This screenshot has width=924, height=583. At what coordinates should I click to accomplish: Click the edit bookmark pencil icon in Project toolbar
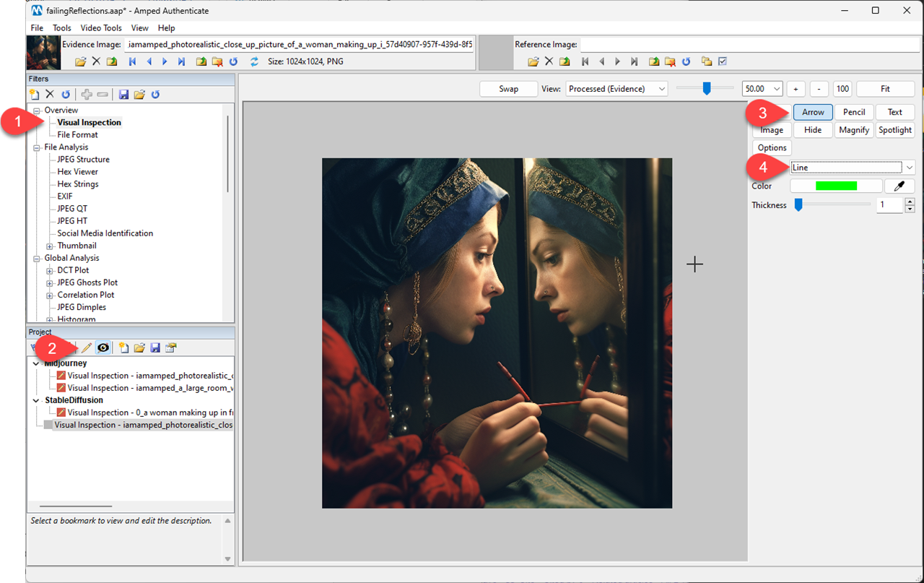coord(86,347)
